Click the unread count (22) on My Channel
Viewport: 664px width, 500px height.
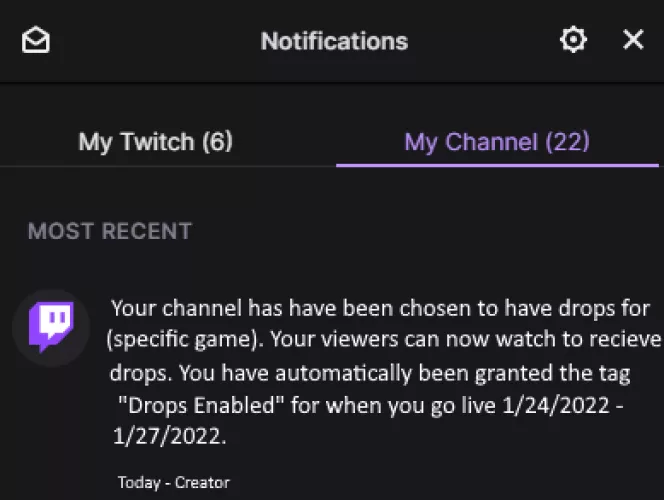click(x=567, y=142)
